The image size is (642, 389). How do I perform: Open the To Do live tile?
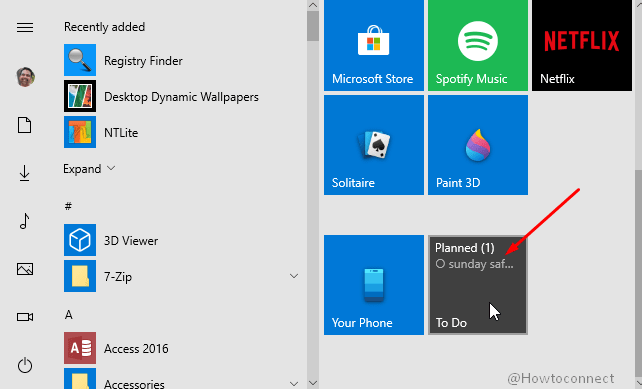point(478,285)
